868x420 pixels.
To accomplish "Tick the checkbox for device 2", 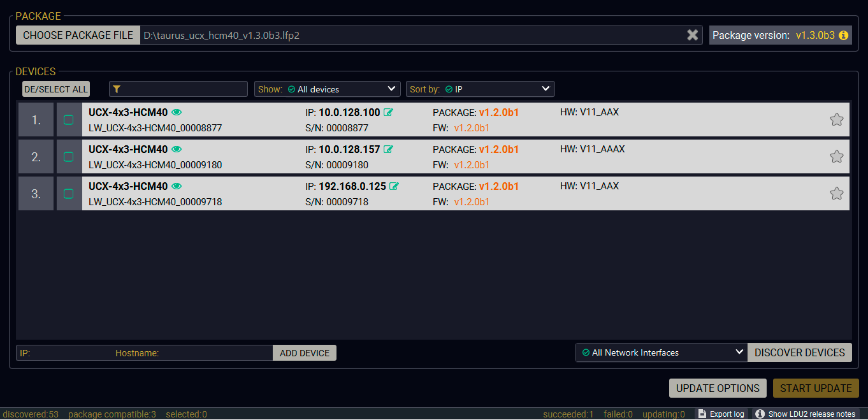I will tap(69, 157).
